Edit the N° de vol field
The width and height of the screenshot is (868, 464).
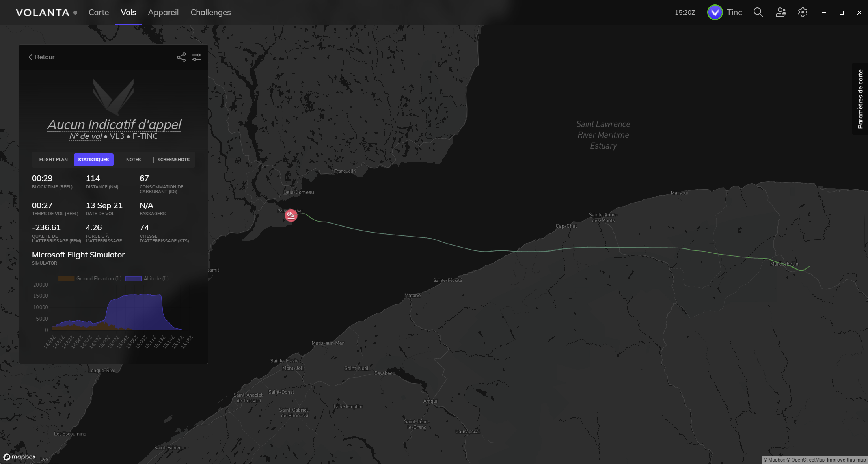(86, 136)
